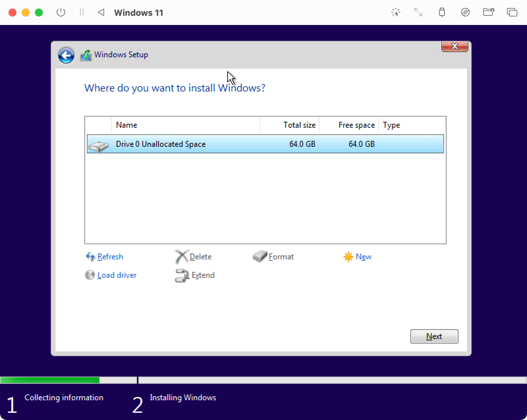Pause the virtual machine
This screenshot has height=420, width=527.
coord(82,13)
